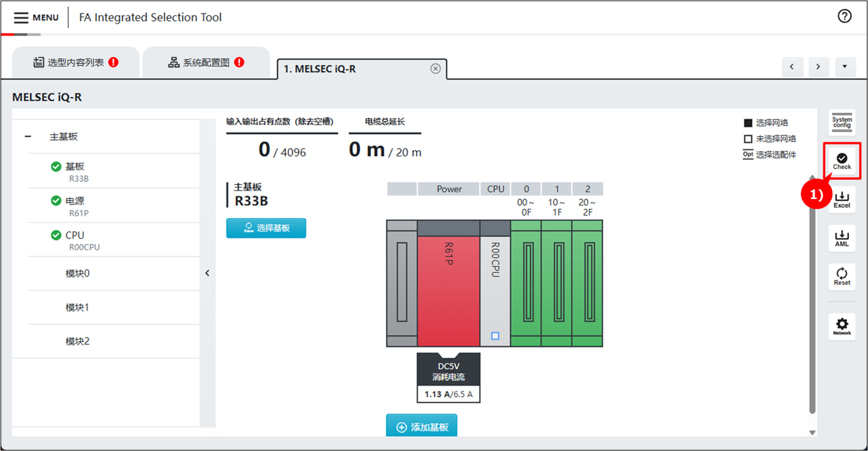
Task: Open the tab list dropdown arrow
Action: [x=845, y=67]
